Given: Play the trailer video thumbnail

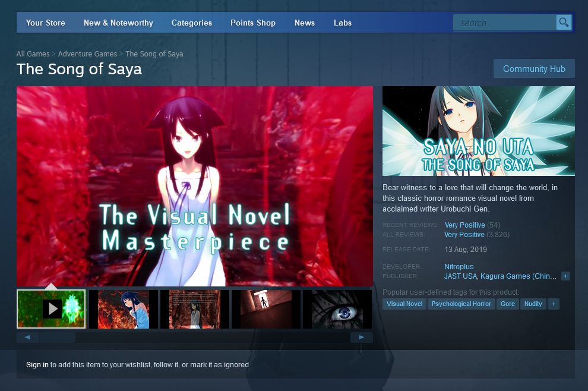Looking at the screenshot, I should coord(51,309).
